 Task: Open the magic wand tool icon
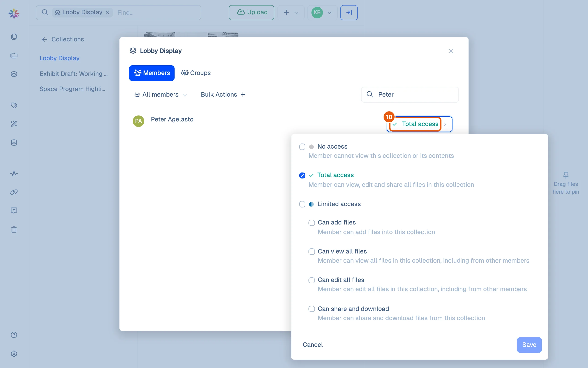[14, 124]
